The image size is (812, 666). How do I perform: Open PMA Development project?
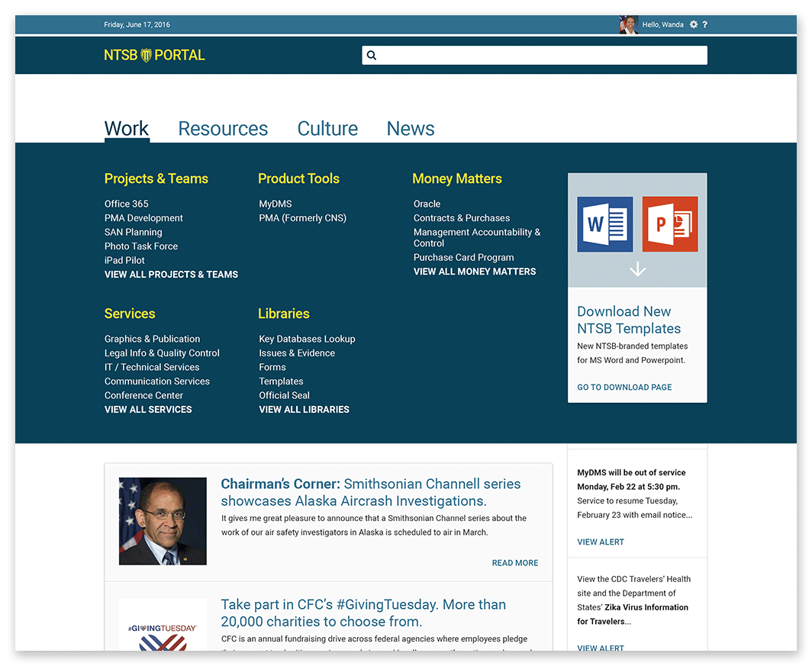(143, 218)
